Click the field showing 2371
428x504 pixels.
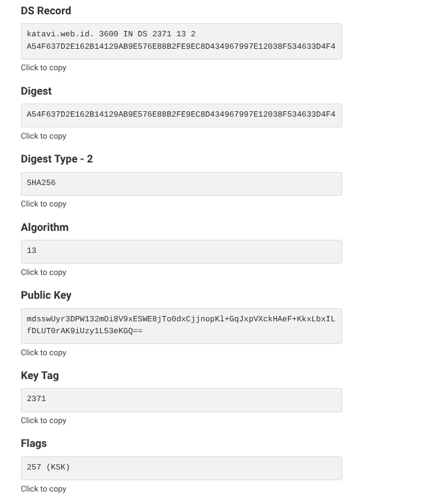pos(181,399)
